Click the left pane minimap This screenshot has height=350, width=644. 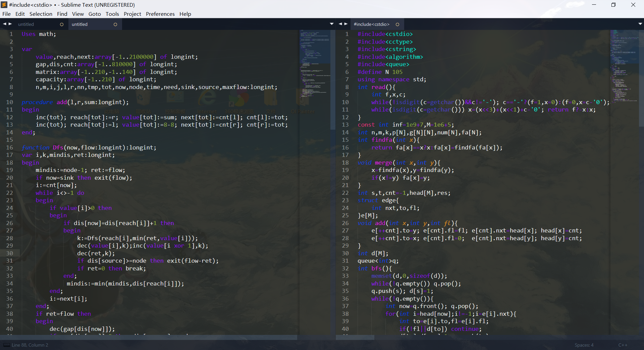pyautogui.click(x=315, y=64)
